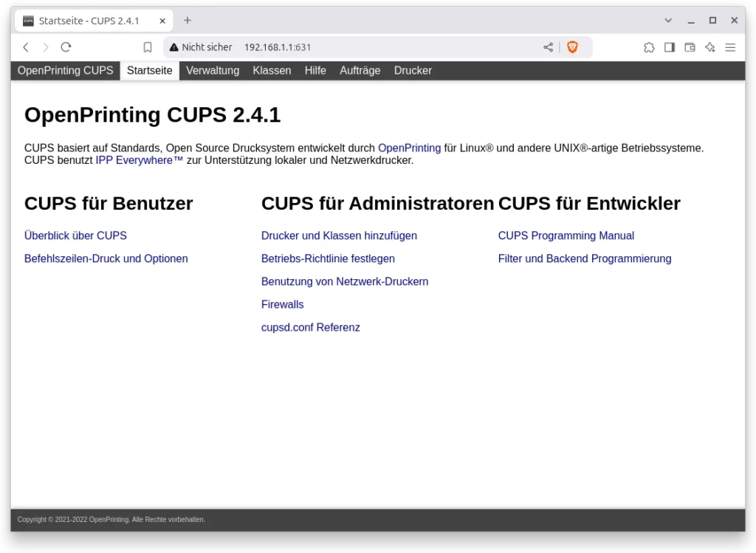Viewport: 756px width, 553px height.
Task: Click the share icon in address bar
Action: [x=548, y=47]
